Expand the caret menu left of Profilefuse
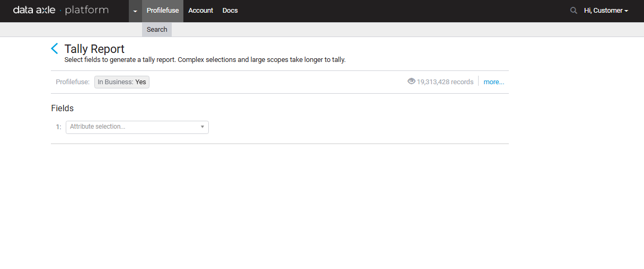This screenshot has height=269, width=644. pos(135,11)
